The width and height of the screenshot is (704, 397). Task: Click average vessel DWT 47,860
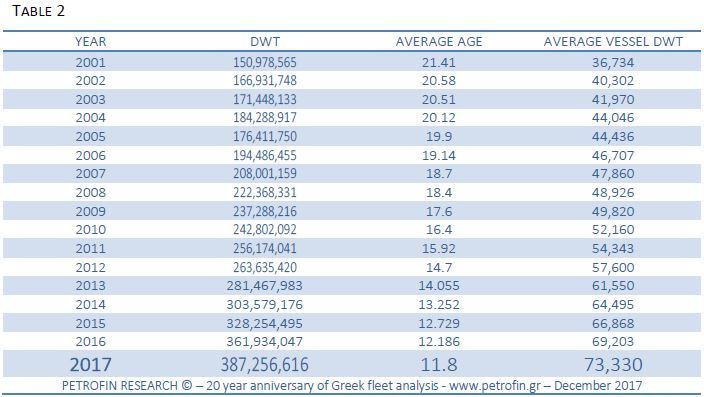613,173
